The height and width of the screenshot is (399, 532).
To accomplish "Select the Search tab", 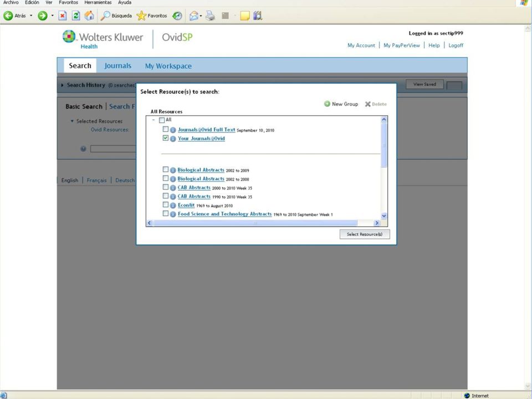I will pos(80,65).
